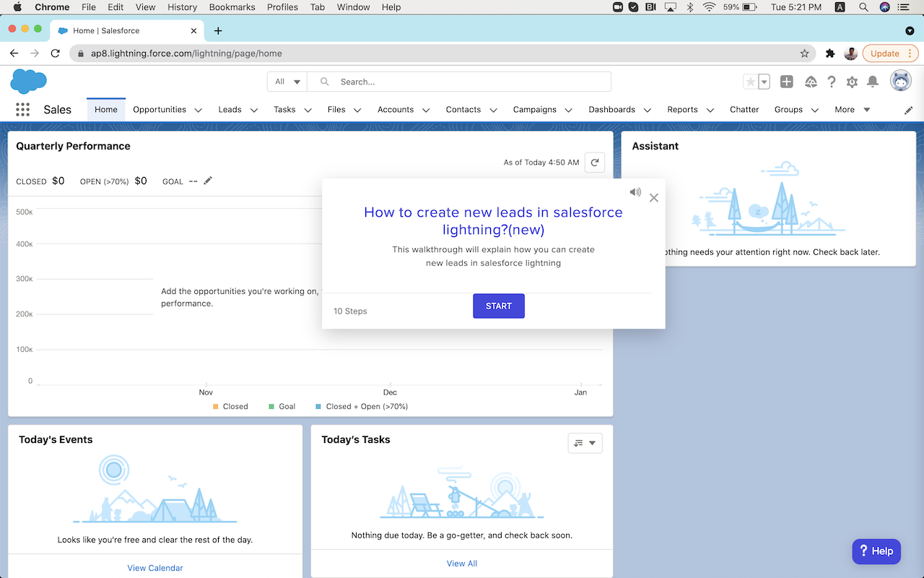Expand the Dashboards tab chevron

pyautogui.click(x=648, y=111)
